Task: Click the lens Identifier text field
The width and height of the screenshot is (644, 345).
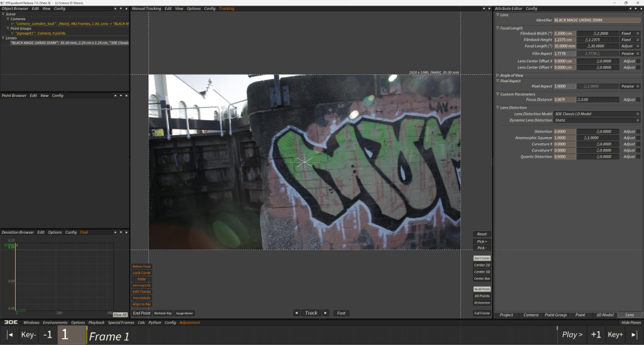Action: point(597,20)
